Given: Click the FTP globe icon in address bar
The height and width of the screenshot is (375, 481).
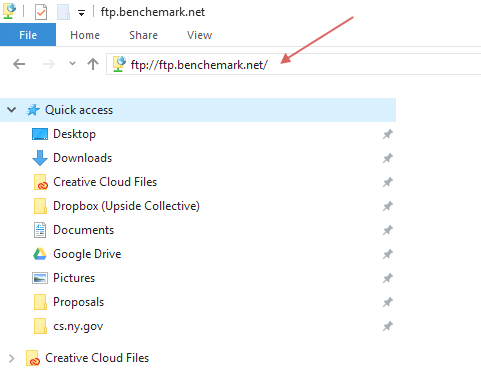Looking at the screenshot, I should (119, 64).
